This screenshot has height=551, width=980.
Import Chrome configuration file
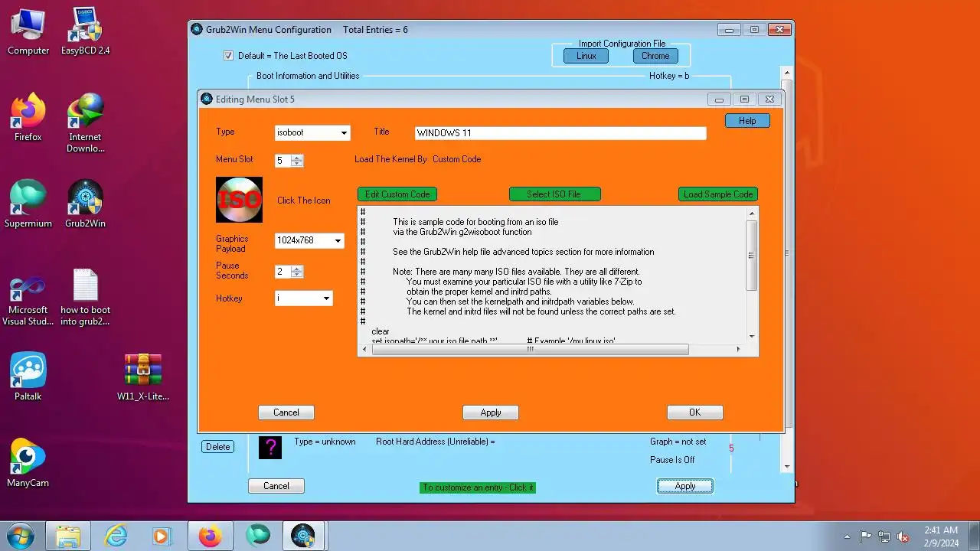point(655,56)
